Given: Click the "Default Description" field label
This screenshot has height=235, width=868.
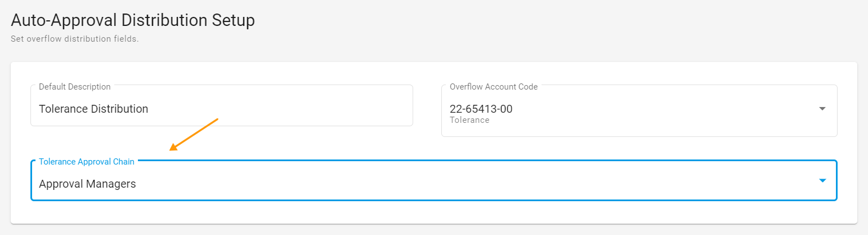Looking at the screenshot, I should point(75,87).
